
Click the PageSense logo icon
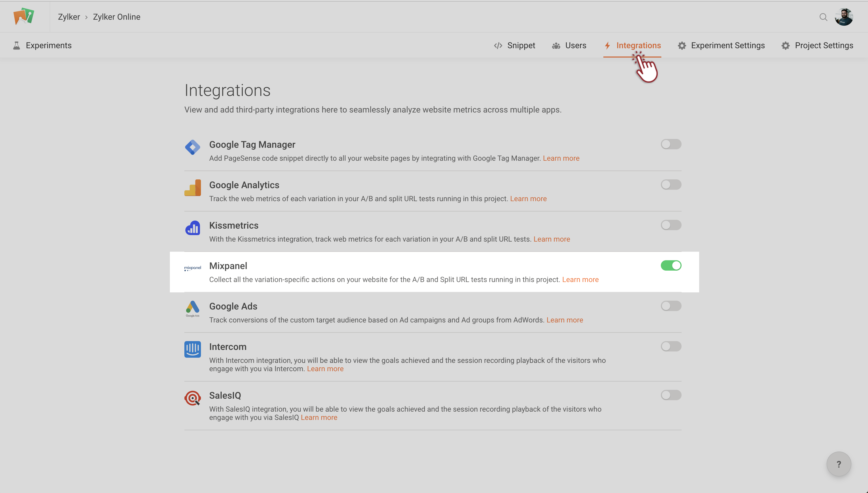(24, 16)
